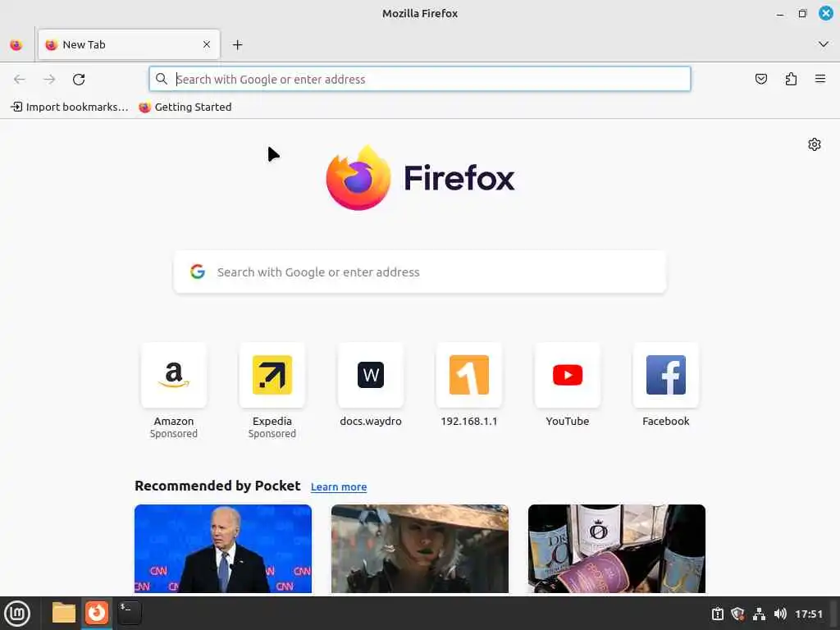
Task: Open the update manager tray icon
Action: 718,614
